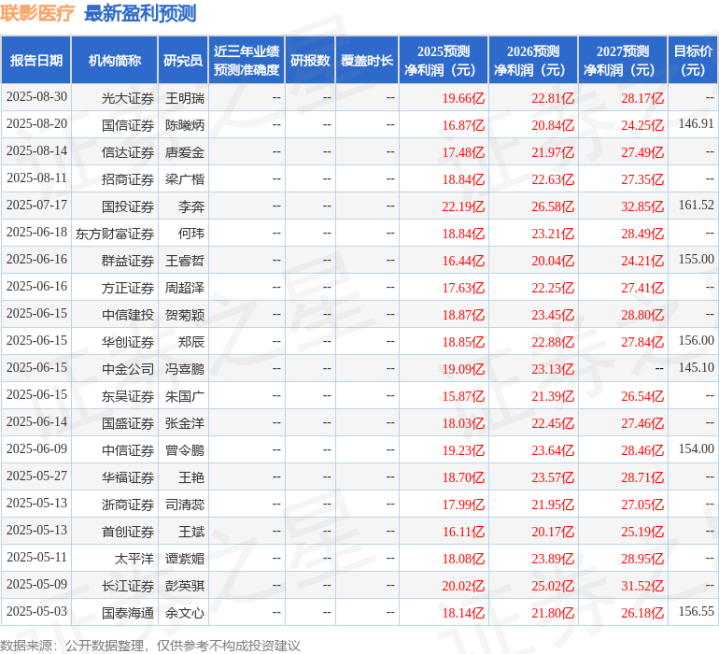The width and height of the screenshot is (719, 654).
Task: Open the 国泰海通 institution row
Action: (x=128, y=611)
